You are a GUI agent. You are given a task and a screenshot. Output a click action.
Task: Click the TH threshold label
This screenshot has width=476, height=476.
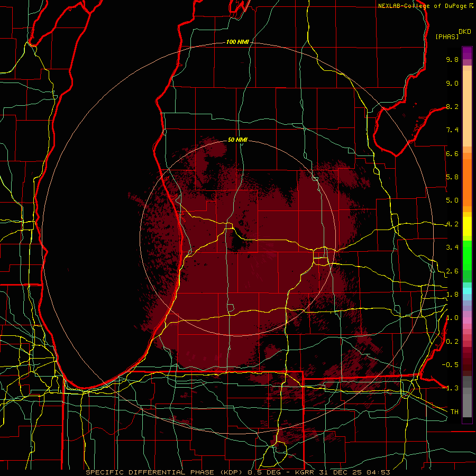coord(454,412)
